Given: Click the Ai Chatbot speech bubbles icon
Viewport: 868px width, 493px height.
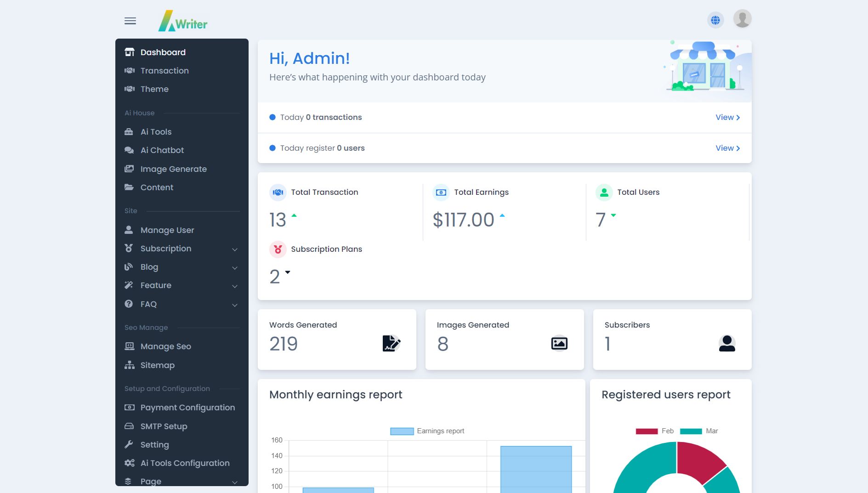Looking at the screenshot, I should point(129,150).
